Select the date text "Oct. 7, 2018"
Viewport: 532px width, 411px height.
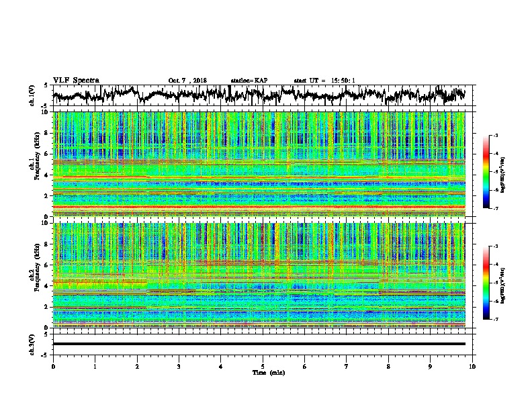187,81
